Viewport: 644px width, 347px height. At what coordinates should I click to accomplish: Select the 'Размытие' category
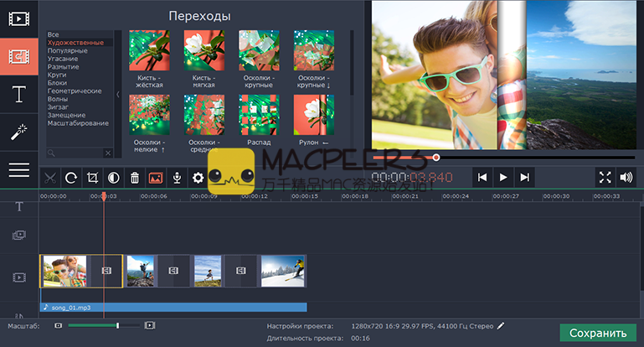point(64,66)
